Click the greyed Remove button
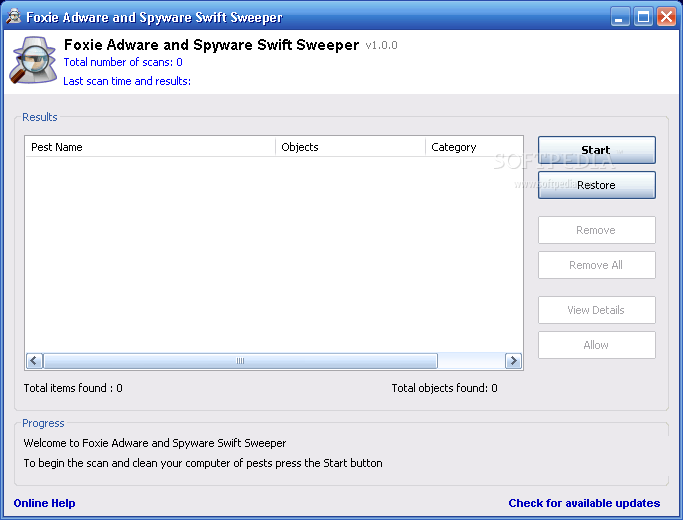The image size is (683, 520). [596, 230]
